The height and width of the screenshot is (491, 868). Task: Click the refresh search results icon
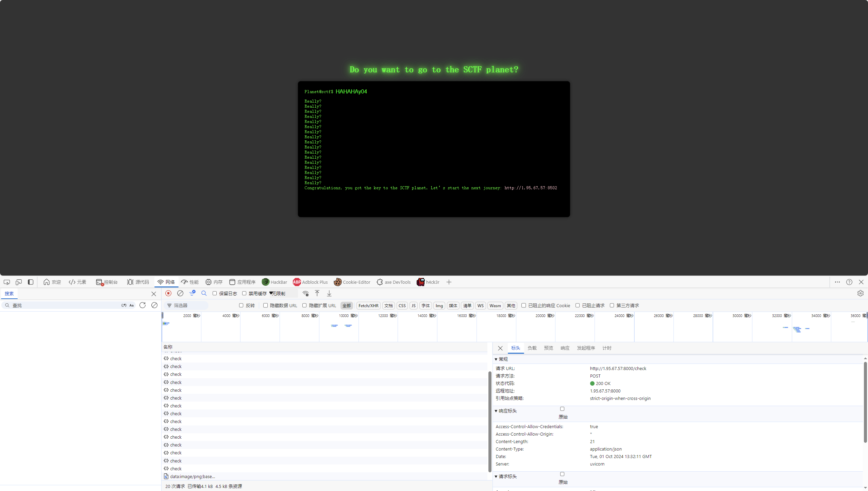click(x=143, y=305)
